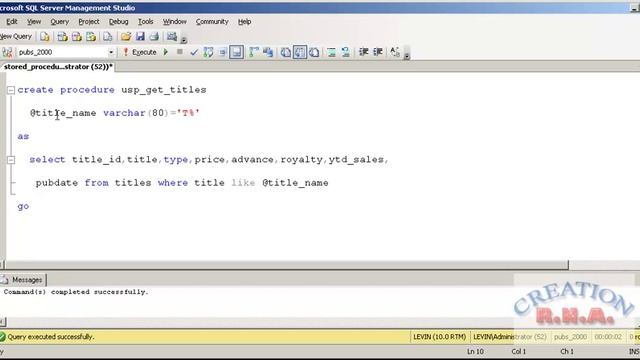Open the Query menu
The image size is (640, 360).
(x=60, y=22)
